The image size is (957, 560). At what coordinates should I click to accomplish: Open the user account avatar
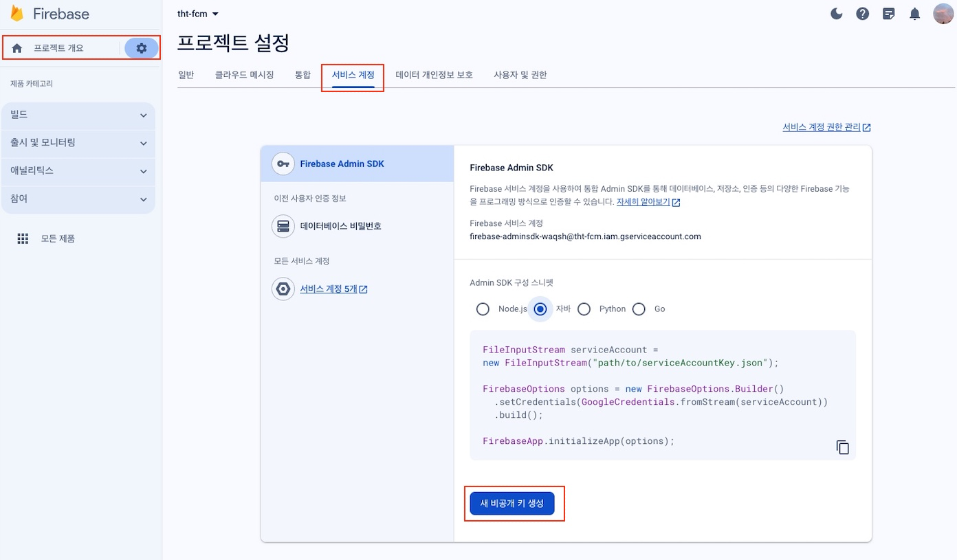(943, 14)
